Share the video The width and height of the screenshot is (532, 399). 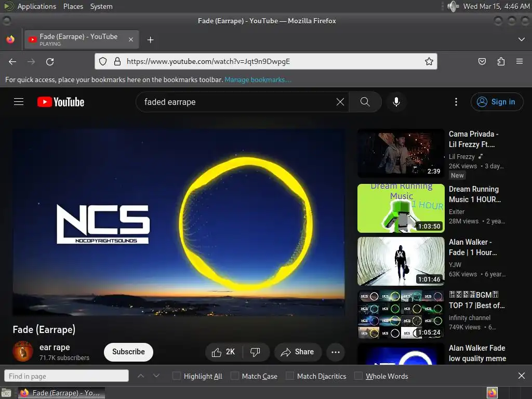(x=297, y=352)
